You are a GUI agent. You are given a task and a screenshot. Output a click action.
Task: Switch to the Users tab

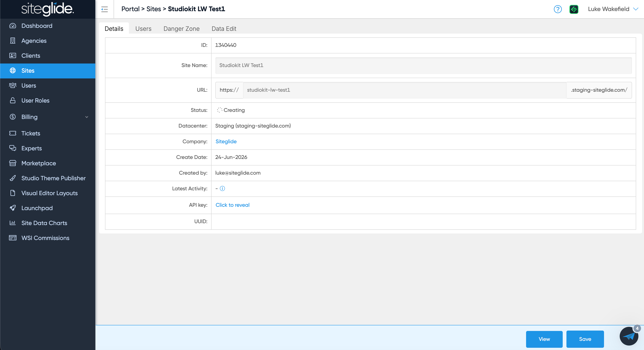[x=143, y=29]
